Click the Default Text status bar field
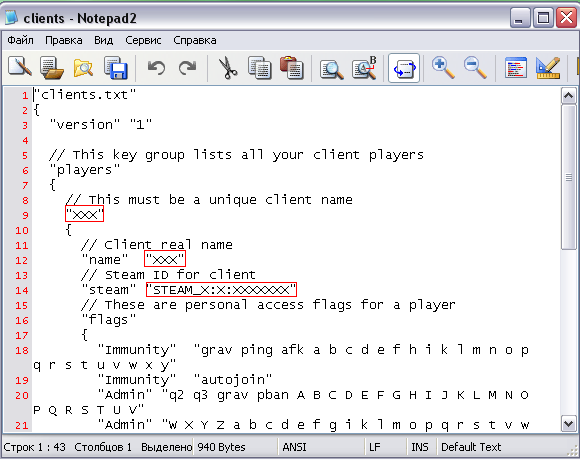The height and width of the screenshot is (460, 580). pos(471,447)
